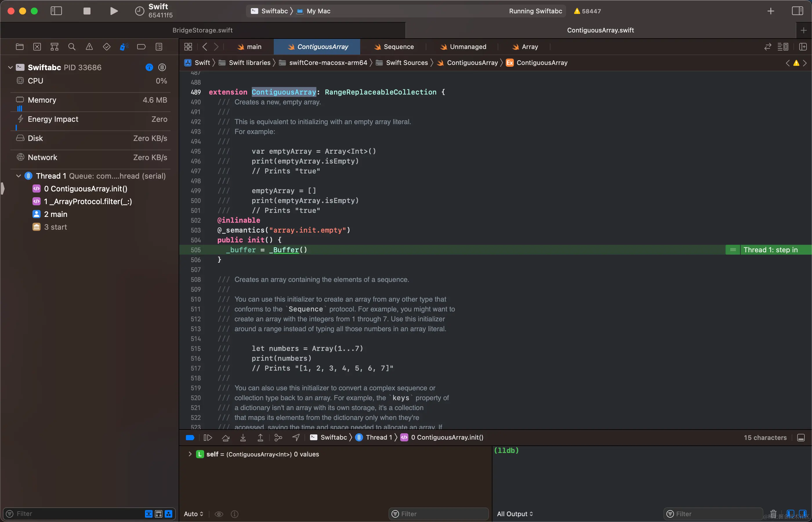Image resolution: width=812 pixels, height=522 pixels.
Task: Open the Auto variables scope menu
Action: coord(193,514)
